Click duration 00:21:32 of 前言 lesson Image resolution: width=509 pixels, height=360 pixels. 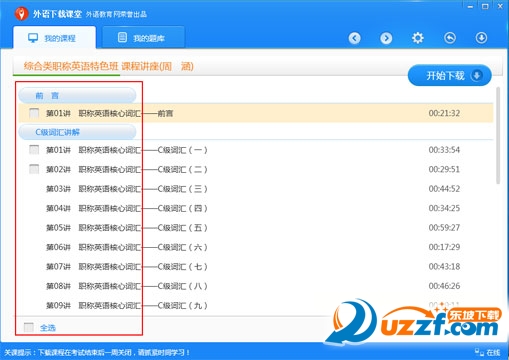444,113
